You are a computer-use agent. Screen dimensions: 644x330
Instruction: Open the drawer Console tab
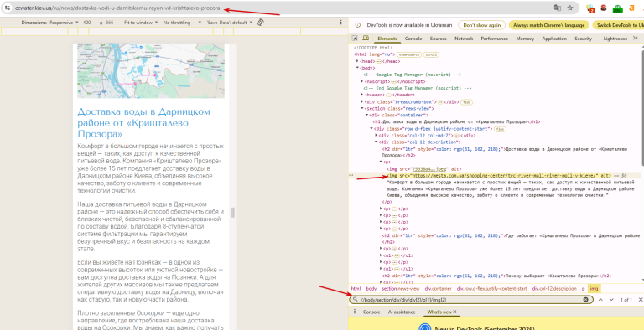click(x=371, y=312)
